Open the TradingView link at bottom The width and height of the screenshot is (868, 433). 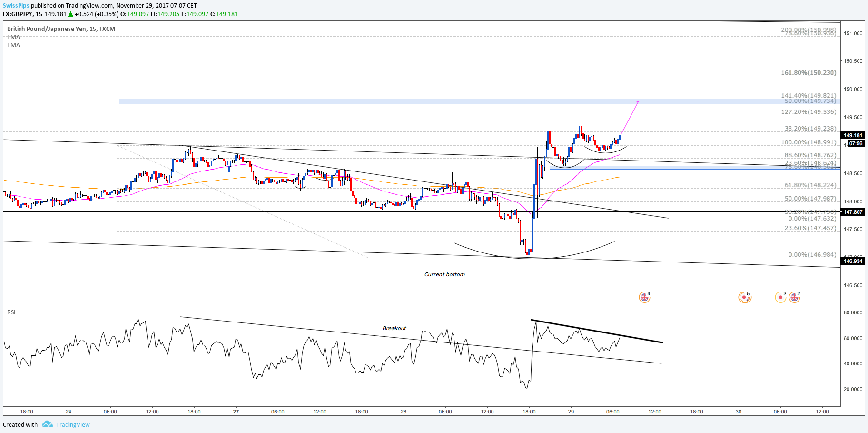[x=73, y=424]
